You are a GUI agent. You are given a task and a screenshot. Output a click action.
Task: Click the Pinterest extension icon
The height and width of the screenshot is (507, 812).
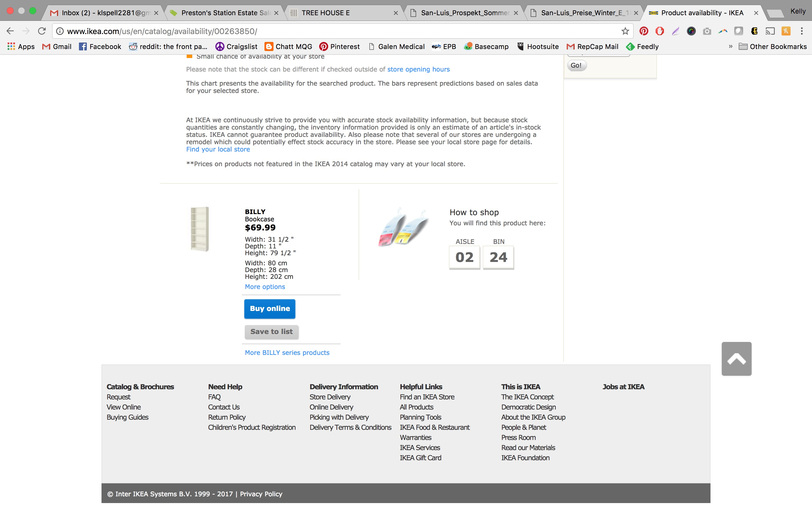coord(643,31)
